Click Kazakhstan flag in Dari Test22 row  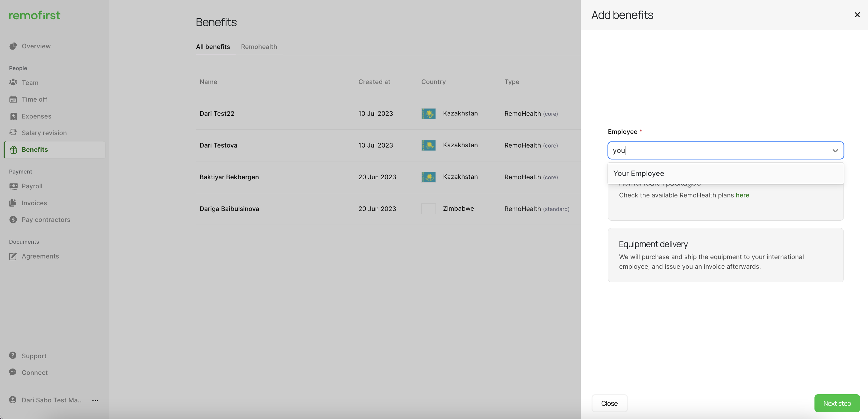(429, 113)
